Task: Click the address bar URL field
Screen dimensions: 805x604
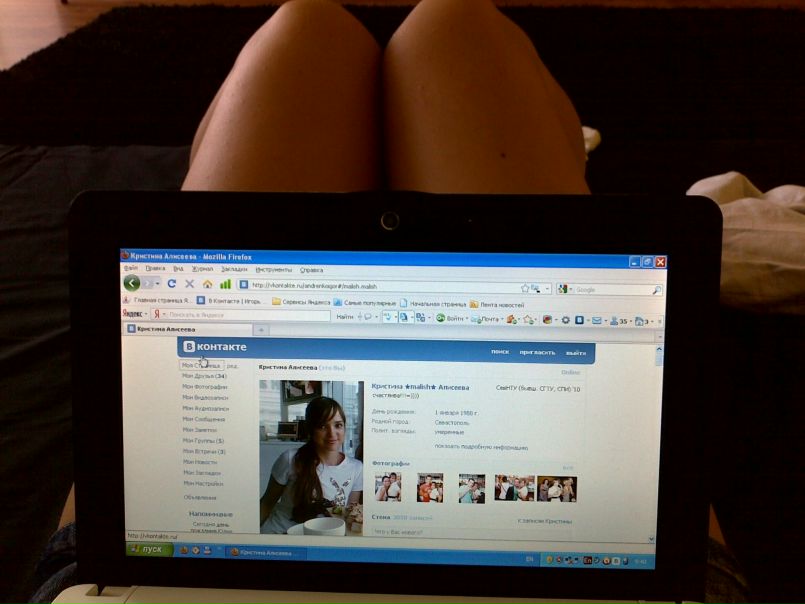Action: 379,286
